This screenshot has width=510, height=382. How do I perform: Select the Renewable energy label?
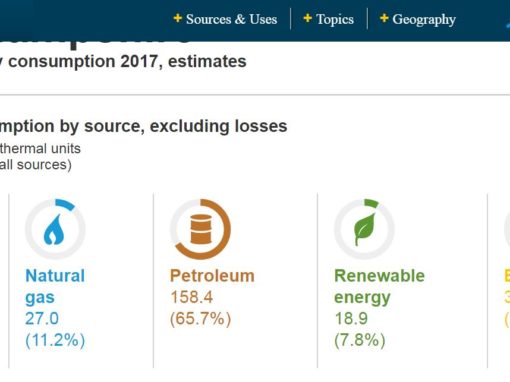pyautogui.click(x=379, y=286)
